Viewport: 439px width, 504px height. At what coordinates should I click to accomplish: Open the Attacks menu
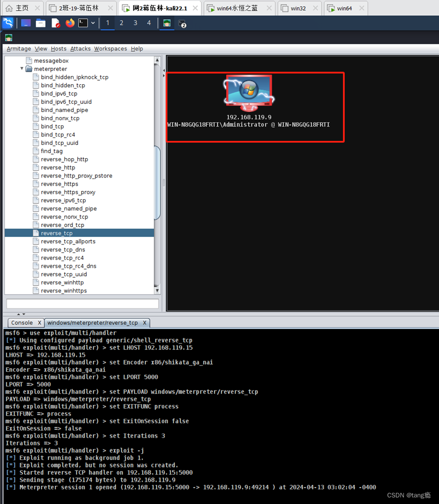[80, 49]
